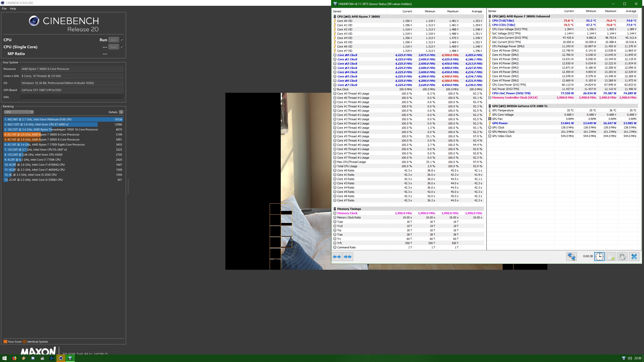Click the Bus Clock sensor icon
This screenshot has height=362, width=644.
point(335,89)
